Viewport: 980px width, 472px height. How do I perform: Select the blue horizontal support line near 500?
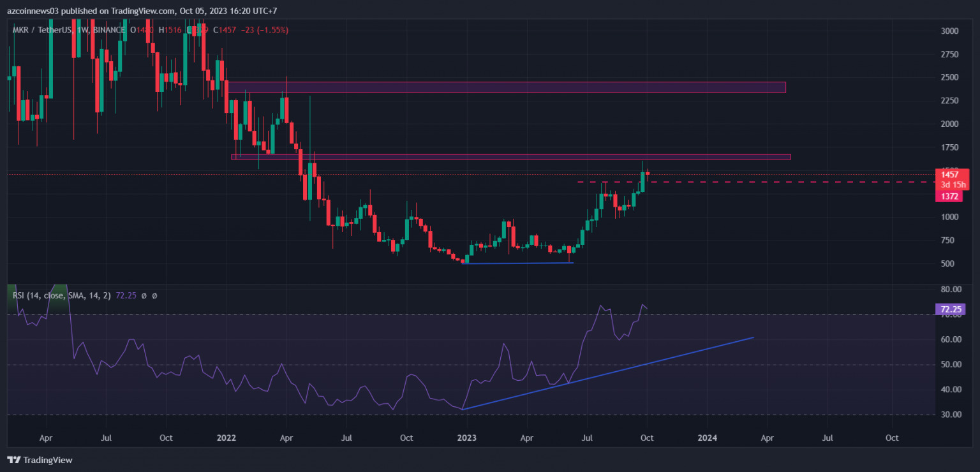coord(517,263)
